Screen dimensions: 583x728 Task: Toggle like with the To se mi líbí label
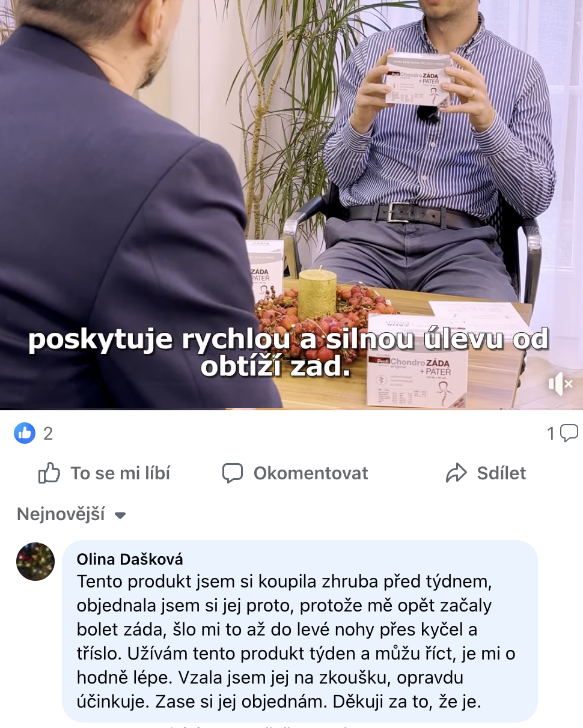pos(120,473)
